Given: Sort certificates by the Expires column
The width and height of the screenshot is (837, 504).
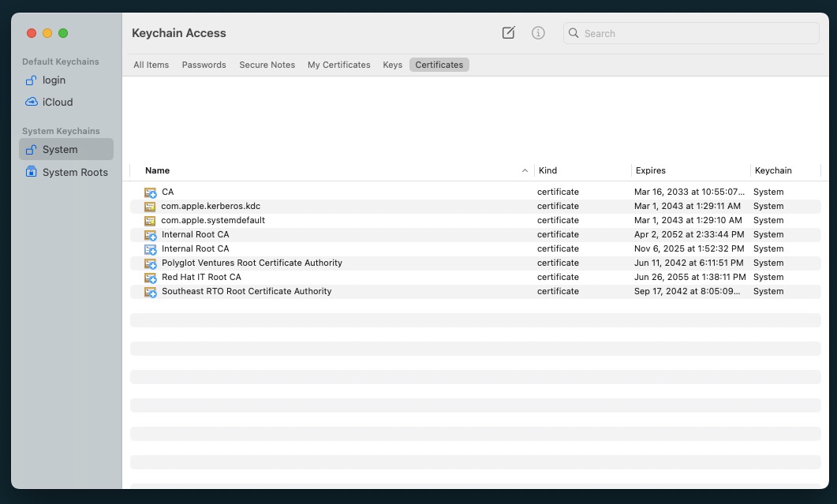Looking at the screenshot, I should (x=651, y=170).
